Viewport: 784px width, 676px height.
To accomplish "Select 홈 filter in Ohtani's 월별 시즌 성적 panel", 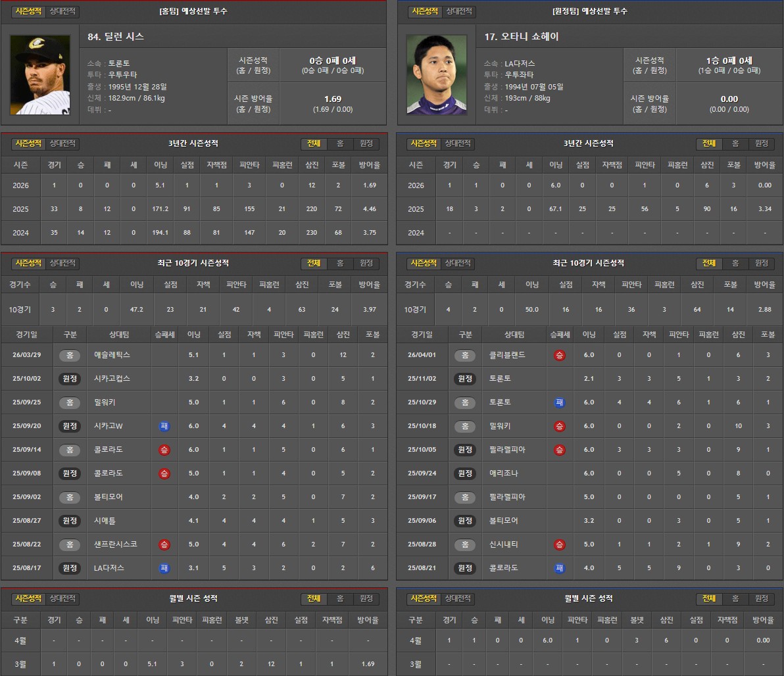I will point(735,599).
